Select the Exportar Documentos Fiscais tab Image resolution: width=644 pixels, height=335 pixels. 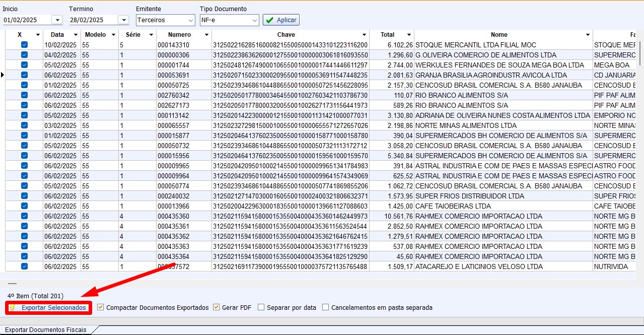pos(46,330)
